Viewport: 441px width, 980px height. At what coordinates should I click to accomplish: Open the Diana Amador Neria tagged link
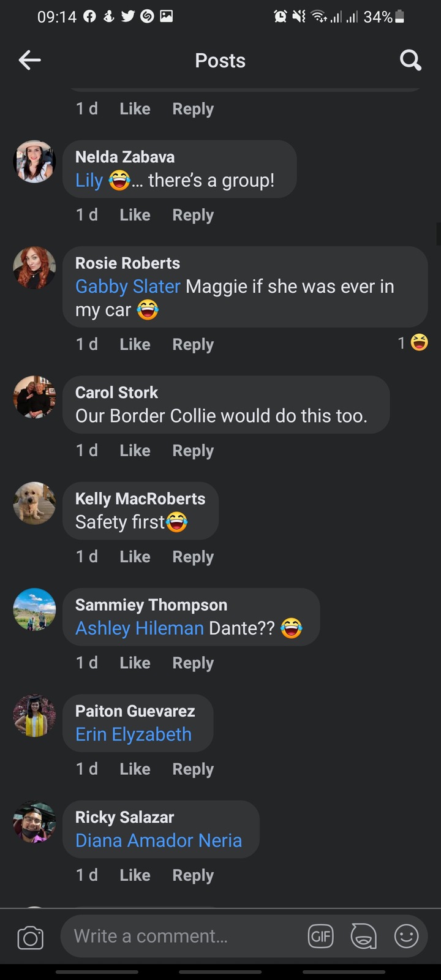[159, 840]
